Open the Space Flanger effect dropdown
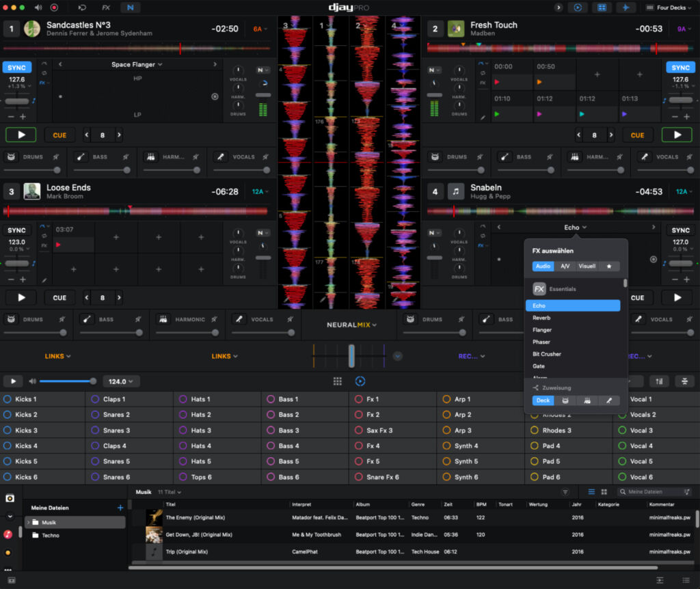The image size is (700, 589). pyautogui.click(x=137, y=64)
